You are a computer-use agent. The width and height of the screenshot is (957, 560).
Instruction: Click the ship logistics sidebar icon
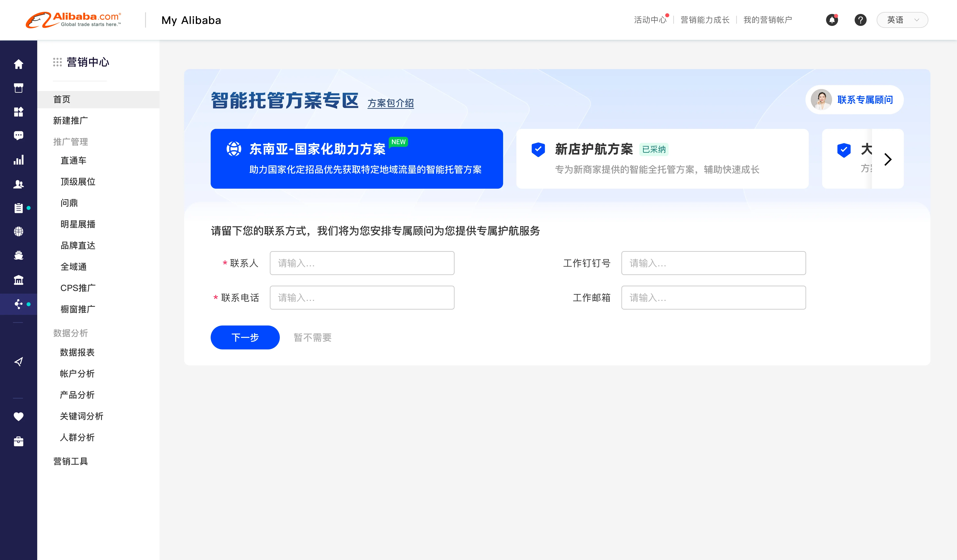point(18,256)
